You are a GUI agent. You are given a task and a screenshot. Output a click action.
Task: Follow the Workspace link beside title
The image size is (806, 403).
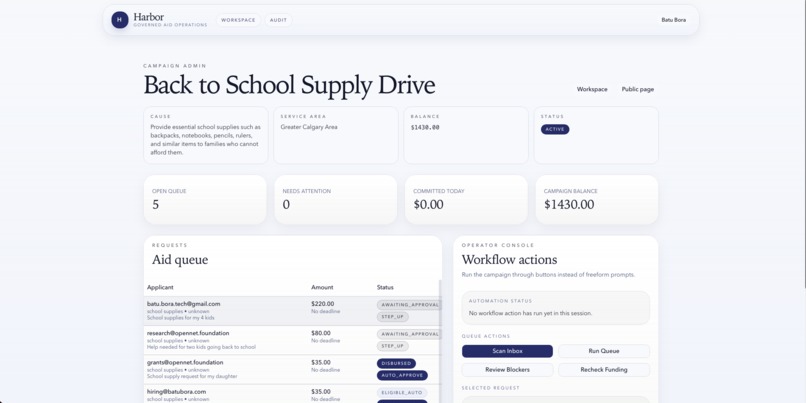pos(592,89)
